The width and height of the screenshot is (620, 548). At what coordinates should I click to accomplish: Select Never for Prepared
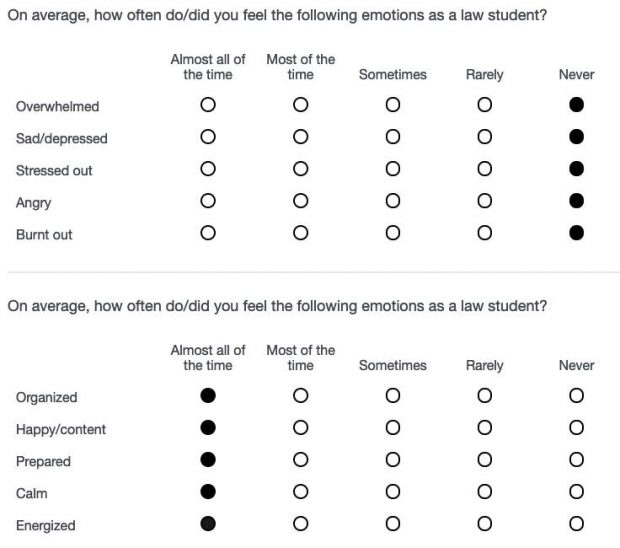tap(577, 459)
